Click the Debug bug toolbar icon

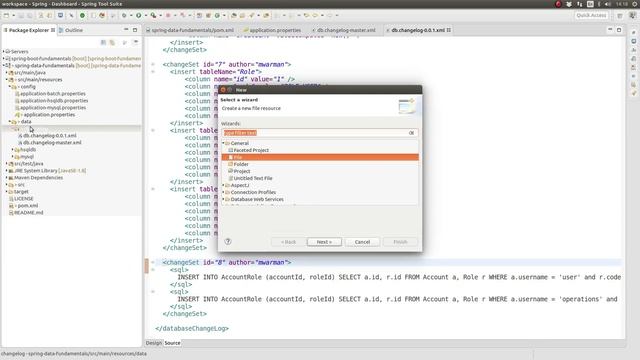(124, 16)
